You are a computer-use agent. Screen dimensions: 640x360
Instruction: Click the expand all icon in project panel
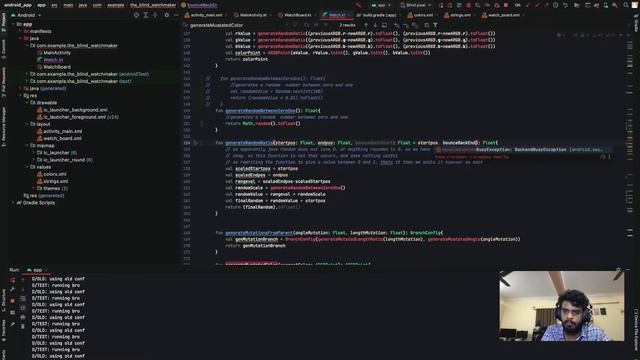[x=146, y=15]
